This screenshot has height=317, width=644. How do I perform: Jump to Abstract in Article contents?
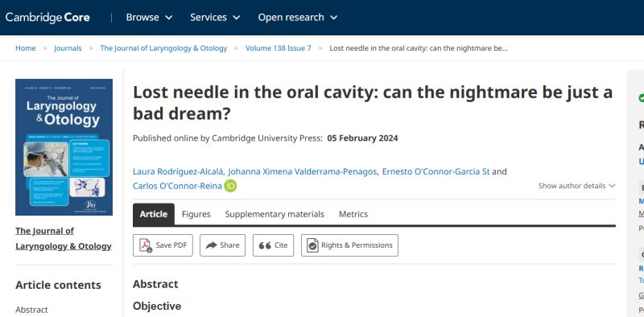31,310
